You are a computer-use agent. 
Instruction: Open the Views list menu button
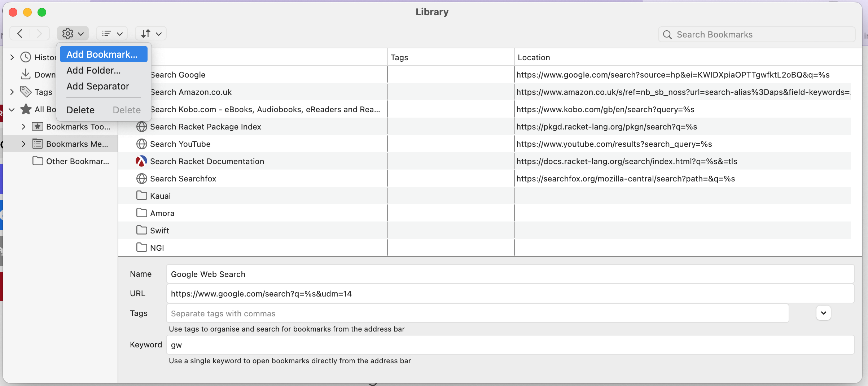click(112, 34)
